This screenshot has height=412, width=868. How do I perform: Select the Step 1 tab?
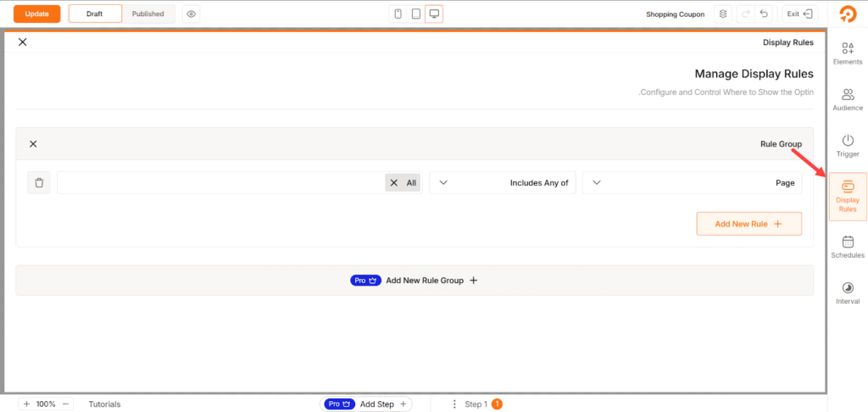click(x=482, y=404)
